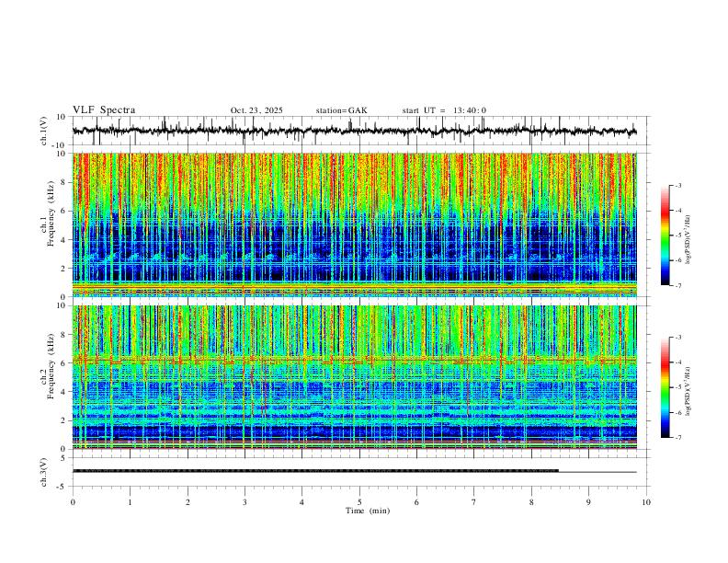The height and width of the screenshot is (563, 728).
Task: Click the ch.3 voltage trace line
Action: click(x=354, y=471)
